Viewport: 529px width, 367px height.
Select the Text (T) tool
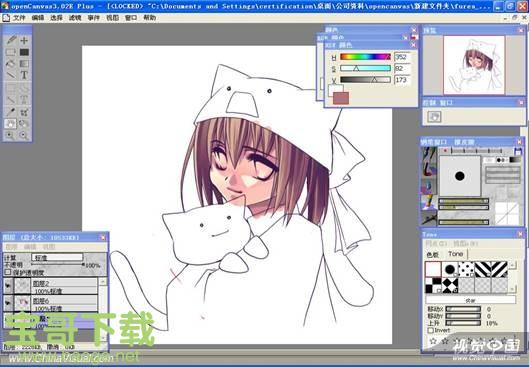[24, 75]
